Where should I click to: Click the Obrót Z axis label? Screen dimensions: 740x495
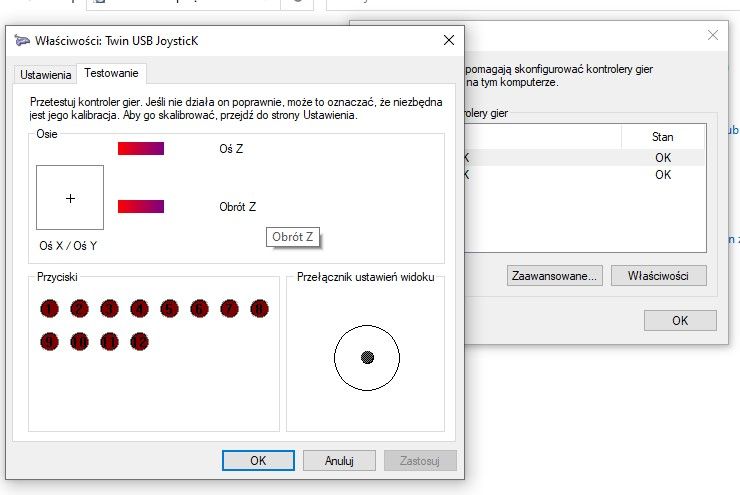pos(237,207)
